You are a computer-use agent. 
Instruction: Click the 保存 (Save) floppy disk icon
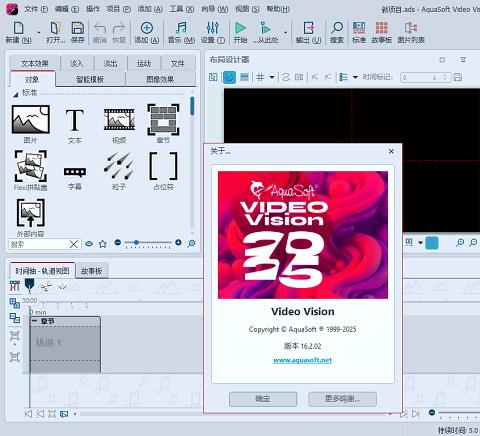pyautogui.click(x=78, y=28)
